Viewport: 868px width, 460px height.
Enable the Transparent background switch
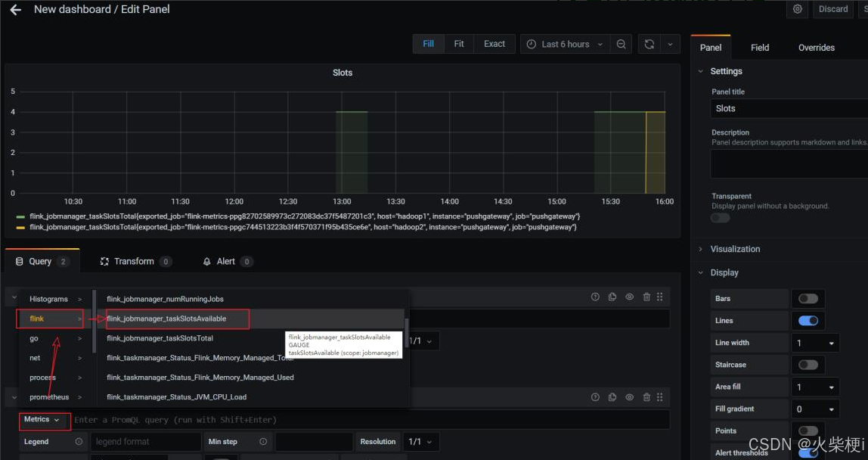pos(721,218)
